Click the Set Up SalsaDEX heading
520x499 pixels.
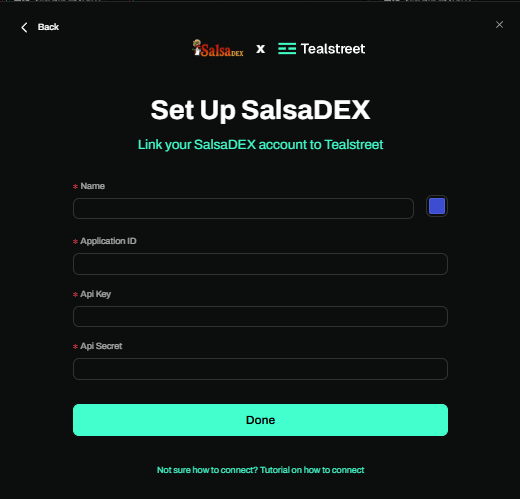point(260,110)
